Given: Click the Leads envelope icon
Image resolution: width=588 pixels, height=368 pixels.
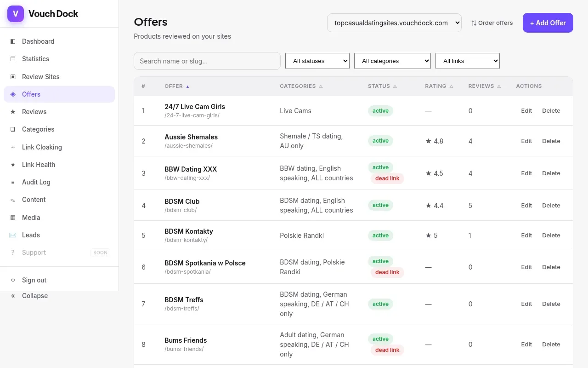Looking at the screenshot, I should [13, 235].
